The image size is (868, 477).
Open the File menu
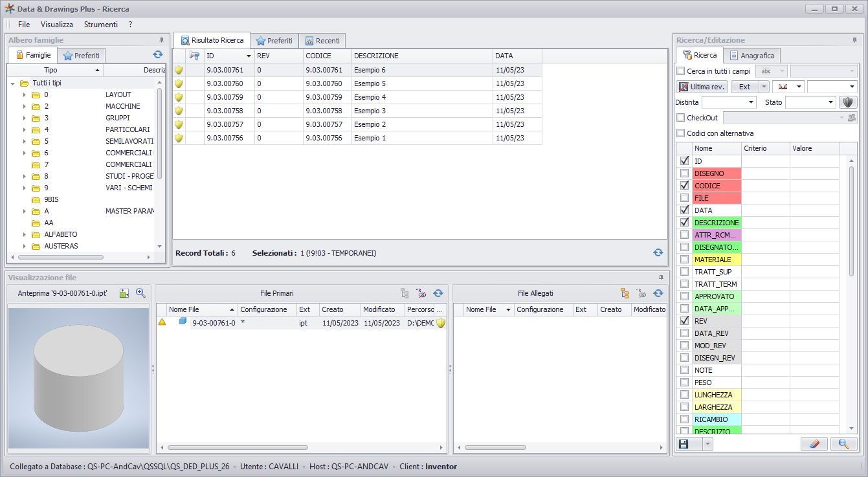pos(24,24)
